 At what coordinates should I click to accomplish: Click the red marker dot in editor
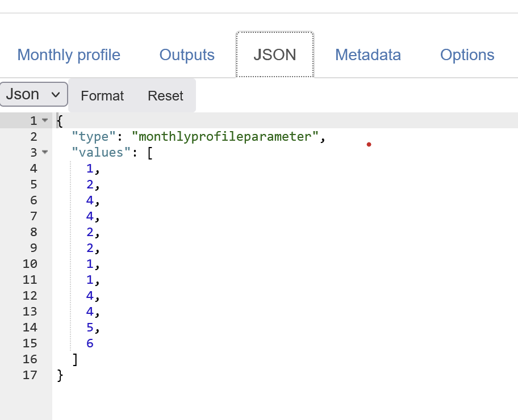point(369,145)
